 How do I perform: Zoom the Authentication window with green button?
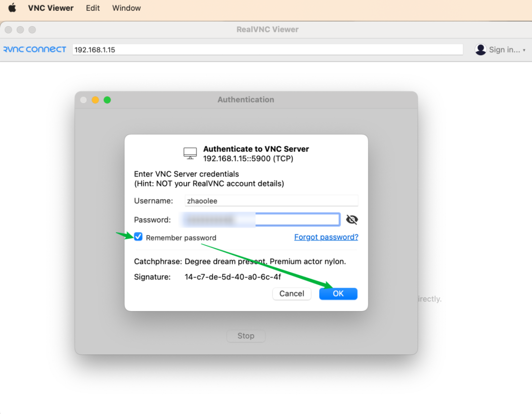pyautogui.click(x=107, y=100)
